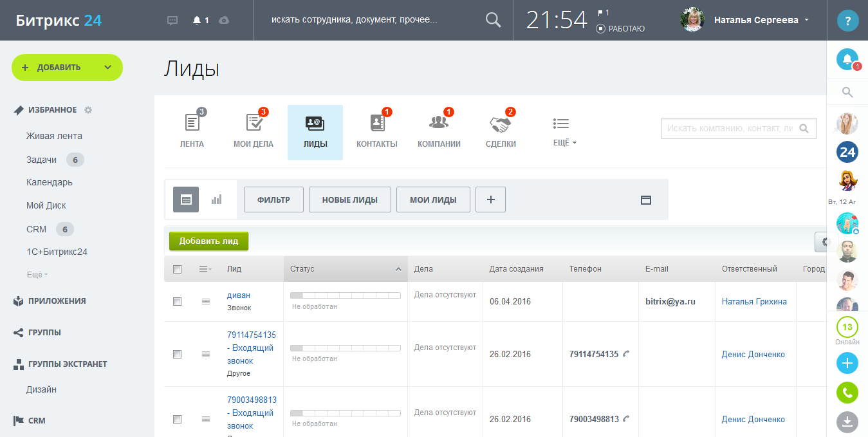Open Избранное settings gear icon
This screenshot has height=437, width=868.
coord(88,110)
